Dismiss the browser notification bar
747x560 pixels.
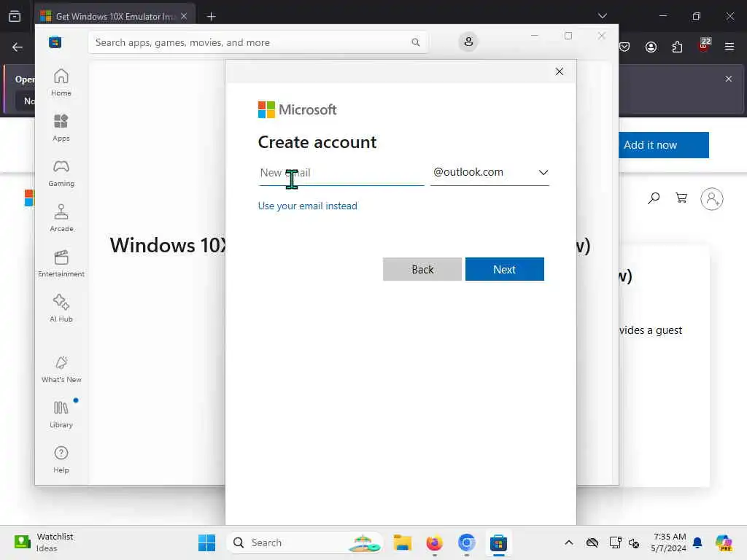[x=729, y=79]
